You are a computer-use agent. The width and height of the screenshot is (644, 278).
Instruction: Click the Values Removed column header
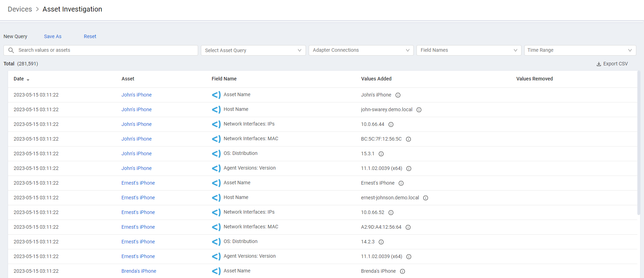pos(534,79)
